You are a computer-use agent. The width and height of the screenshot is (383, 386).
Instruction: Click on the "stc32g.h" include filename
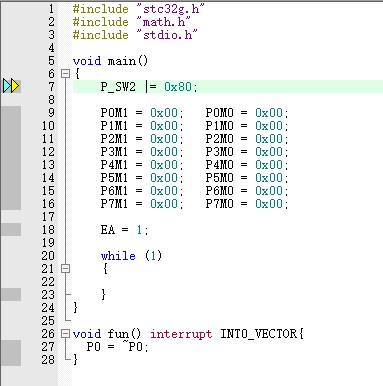170,9
